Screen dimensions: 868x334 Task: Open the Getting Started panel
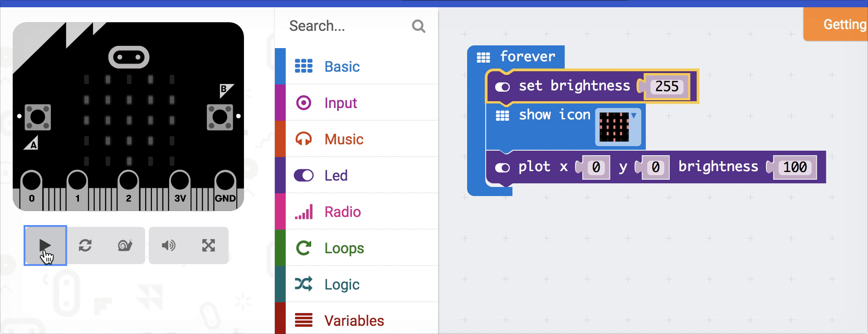tap(844, 24)
